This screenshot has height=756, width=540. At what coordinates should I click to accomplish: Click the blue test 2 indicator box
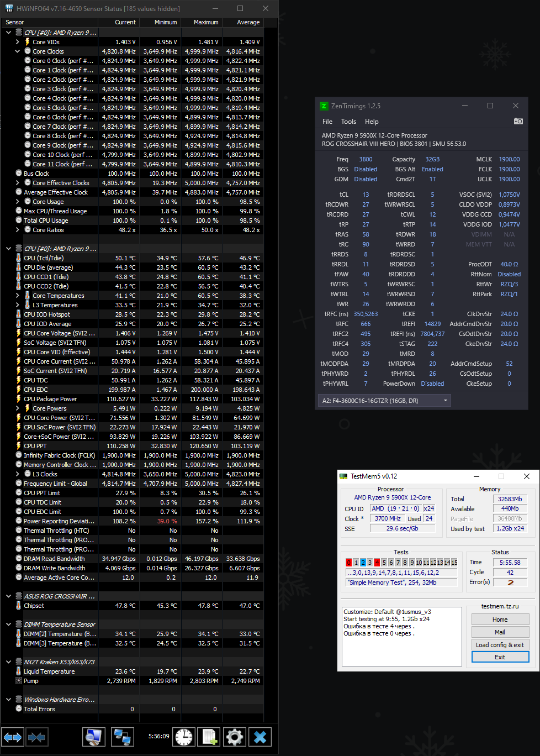[363, 563]
